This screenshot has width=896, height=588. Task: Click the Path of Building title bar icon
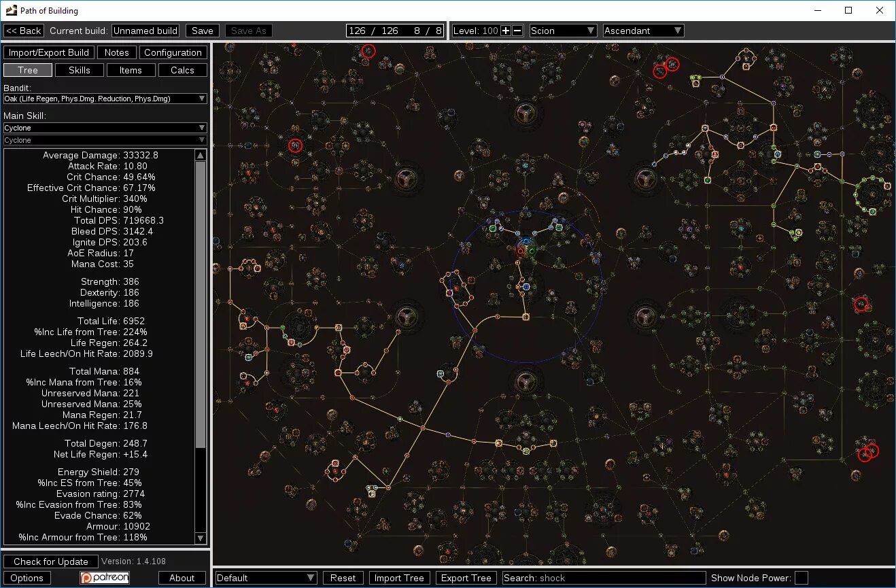coord(11,10)
